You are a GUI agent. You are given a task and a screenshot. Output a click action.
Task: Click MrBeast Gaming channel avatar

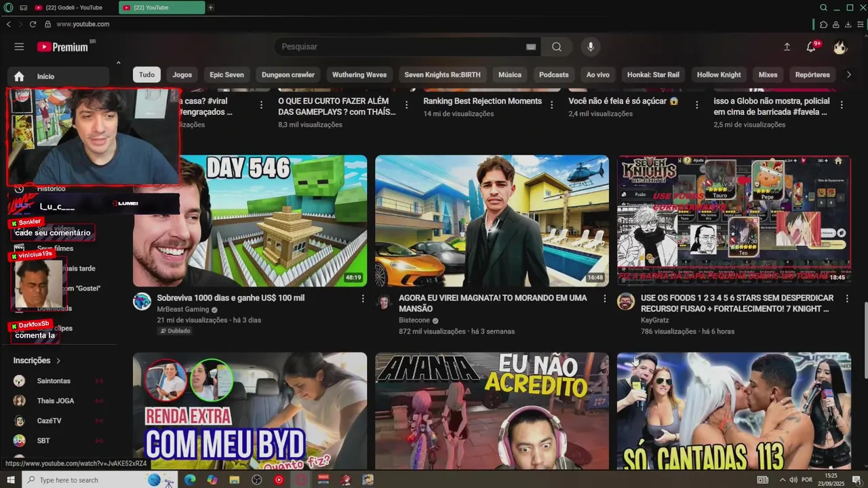[142, 302]
